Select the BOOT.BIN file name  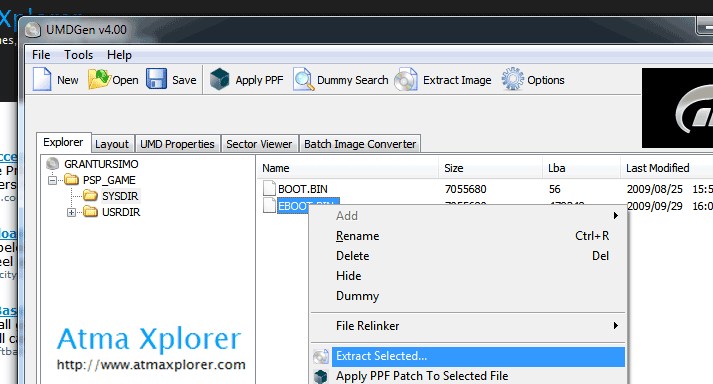tap(303, 189)
